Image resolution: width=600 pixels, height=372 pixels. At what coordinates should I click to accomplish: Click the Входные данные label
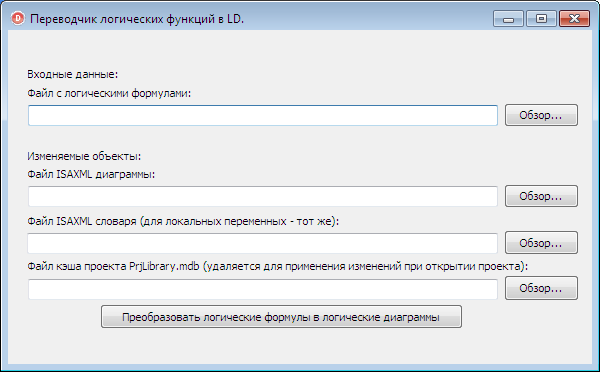click(x=73, y=74)
